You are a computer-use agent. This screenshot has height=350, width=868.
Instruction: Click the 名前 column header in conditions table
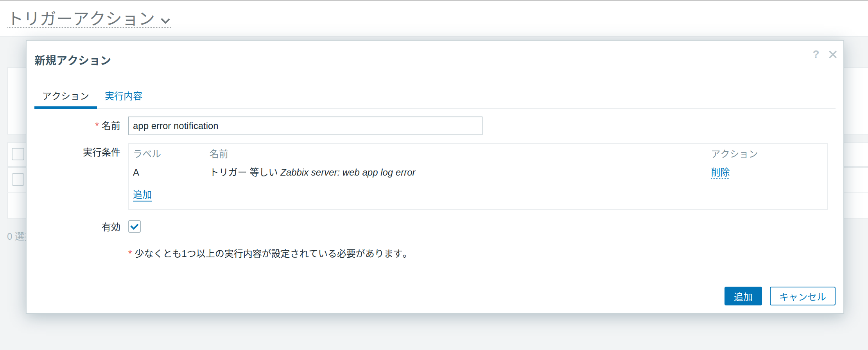point(219,154)
